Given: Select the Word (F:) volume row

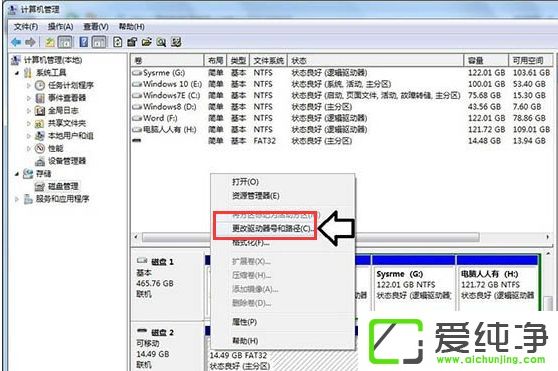Looking at the screenshot, I should click(x=341, y=118).
